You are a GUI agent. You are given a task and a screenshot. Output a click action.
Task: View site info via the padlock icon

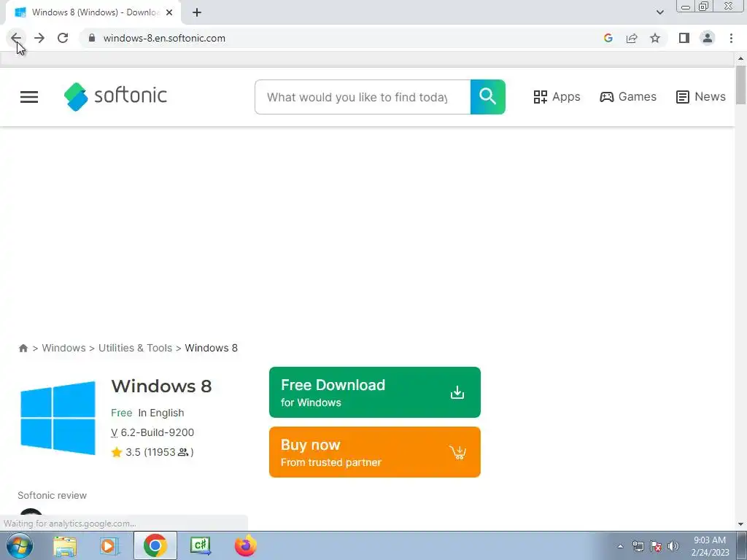click(x=92, y=38)
